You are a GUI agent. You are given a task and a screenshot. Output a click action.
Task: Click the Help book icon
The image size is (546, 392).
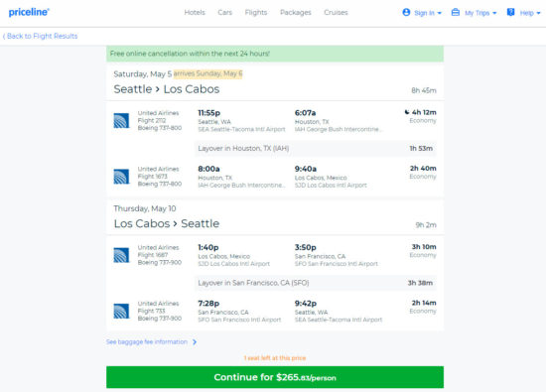[x=510, y=12]
